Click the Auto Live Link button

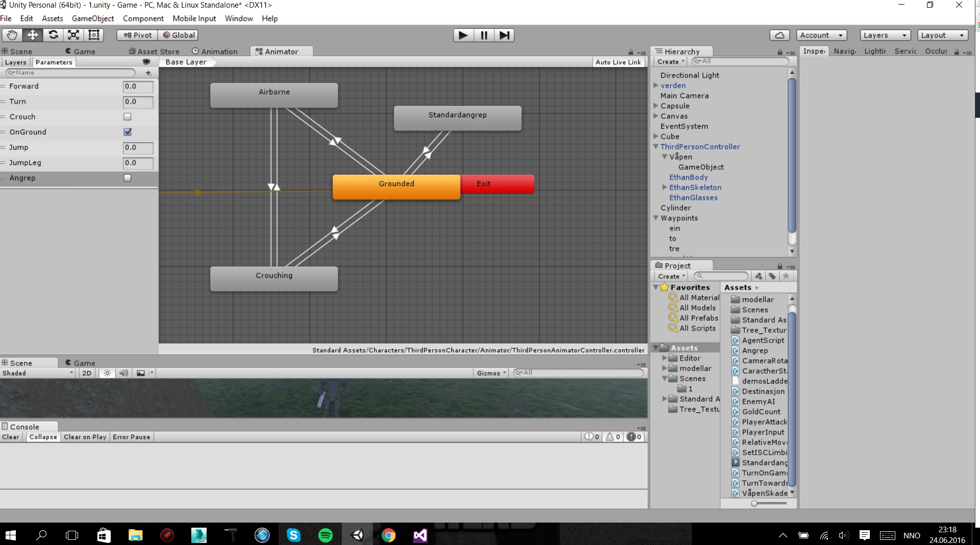618,62
